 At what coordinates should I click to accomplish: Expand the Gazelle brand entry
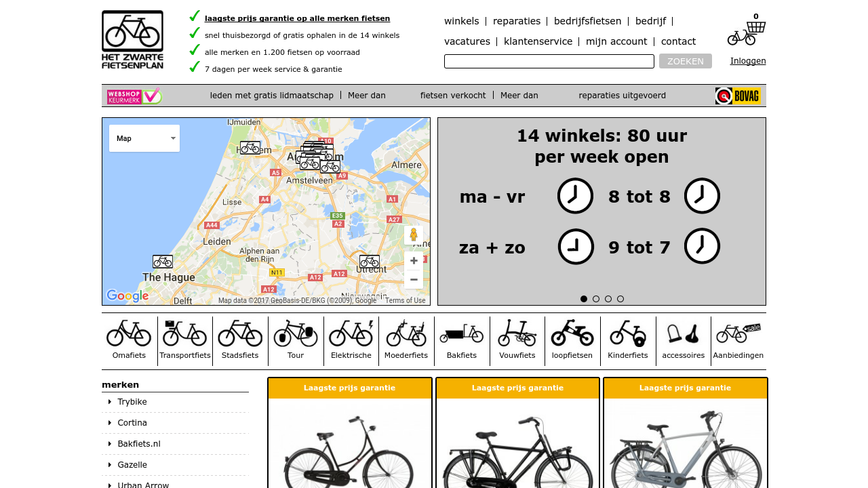(x=132, y=464)
